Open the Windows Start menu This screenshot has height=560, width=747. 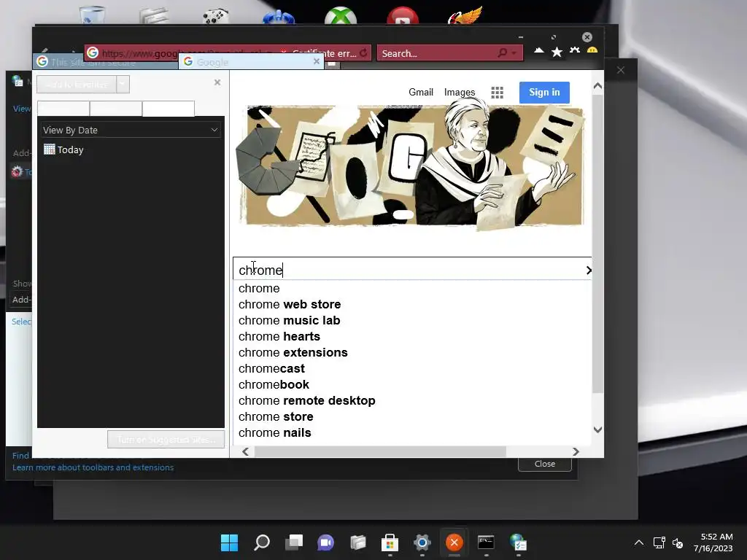229,542
